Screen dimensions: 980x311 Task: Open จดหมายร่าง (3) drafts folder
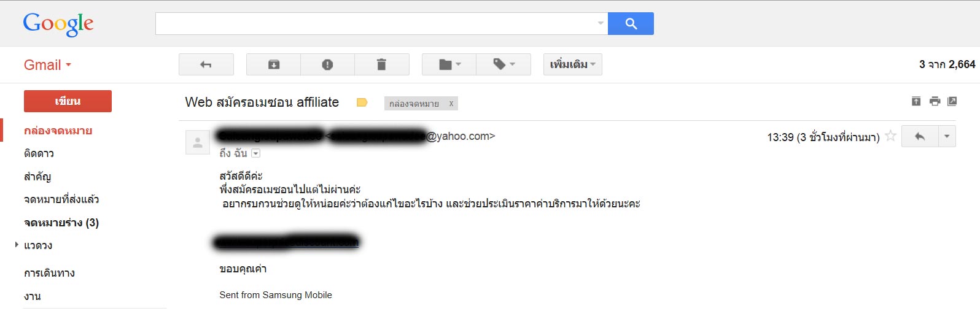tap(61, 223)
